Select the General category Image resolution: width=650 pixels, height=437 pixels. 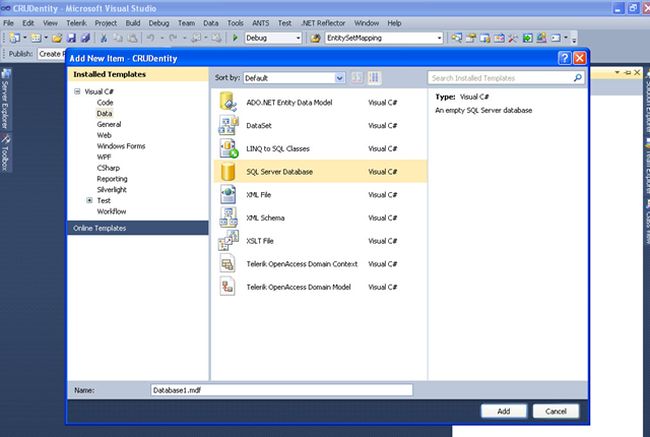click(109, 124)
